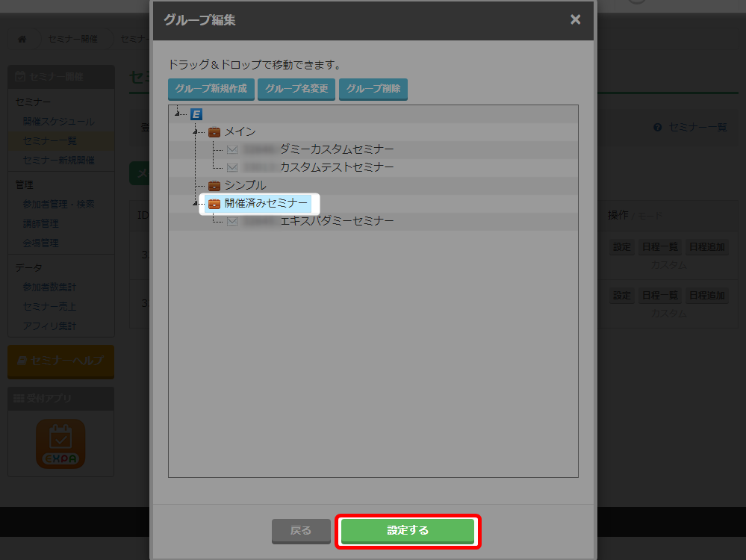Open the EXPA reception app icon
The width and height of the screenshot is (746, 560).
click(61, 444)
